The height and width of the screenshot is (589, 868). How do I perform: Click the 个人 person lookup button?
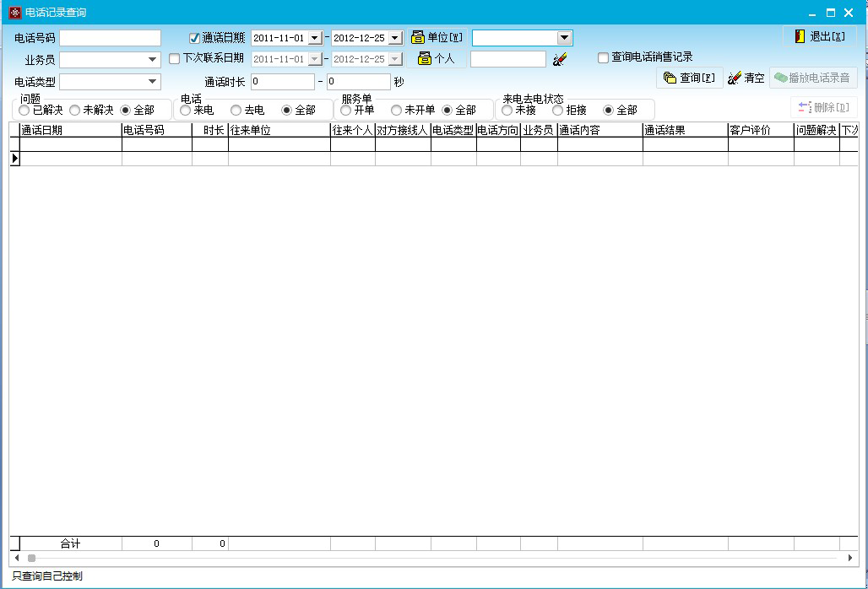click(437, 58)
